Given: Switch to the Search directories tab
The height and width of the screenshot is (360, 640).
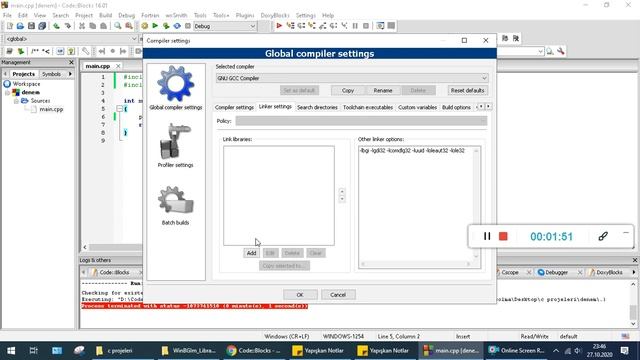Looking at the screenshot, I should [x=317, y=107].
